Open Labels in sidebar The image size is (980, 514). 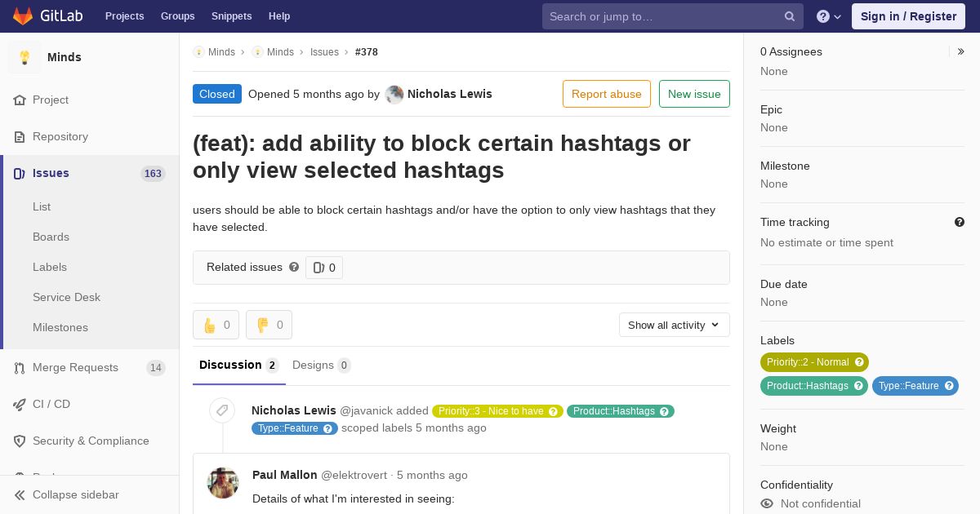click(50, 267)
